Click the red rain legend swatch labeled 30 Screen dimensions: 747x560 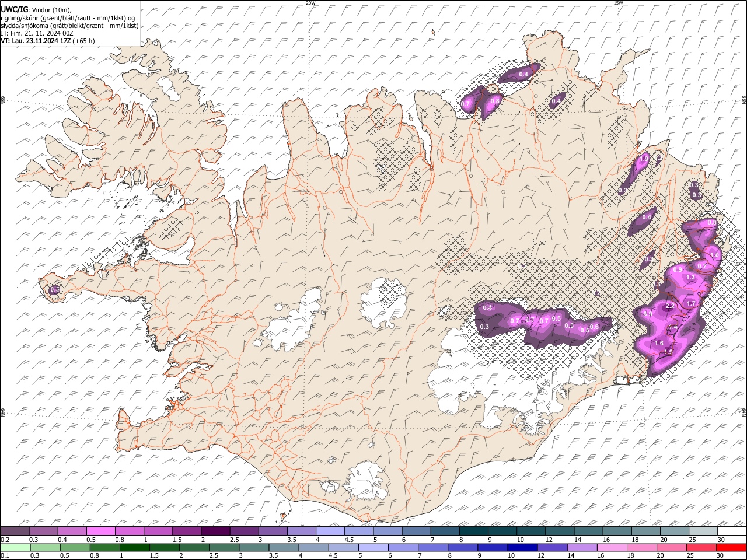click(731, 547)
